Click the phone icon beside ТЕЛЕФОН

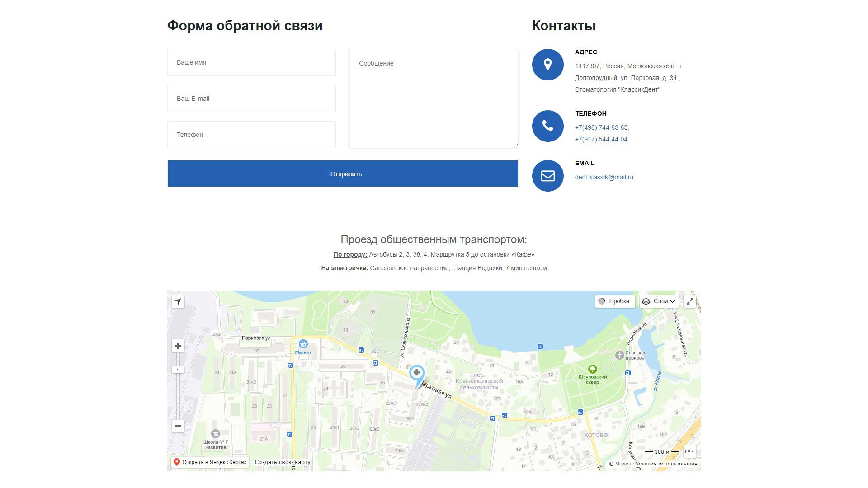(x=547, y=127)
